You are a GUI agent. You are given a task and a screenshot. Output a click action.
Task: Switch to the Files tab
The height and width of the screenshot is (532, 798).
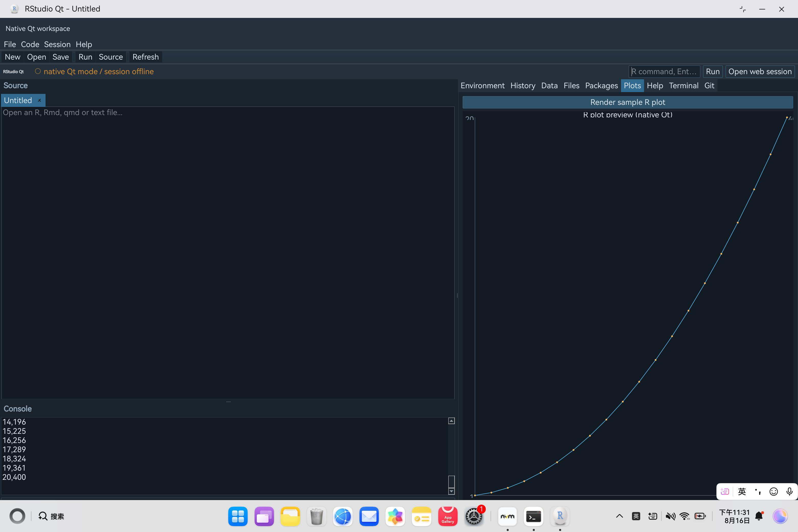(571, 85)
